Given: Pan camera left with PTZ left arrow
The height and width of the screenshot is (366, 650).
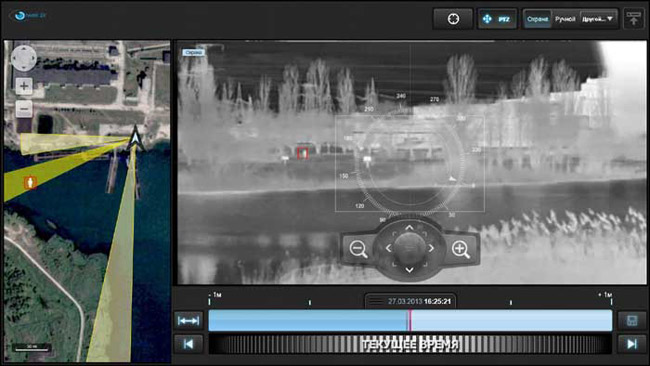Looking at the screenshot, I should [x=388, y=248].
